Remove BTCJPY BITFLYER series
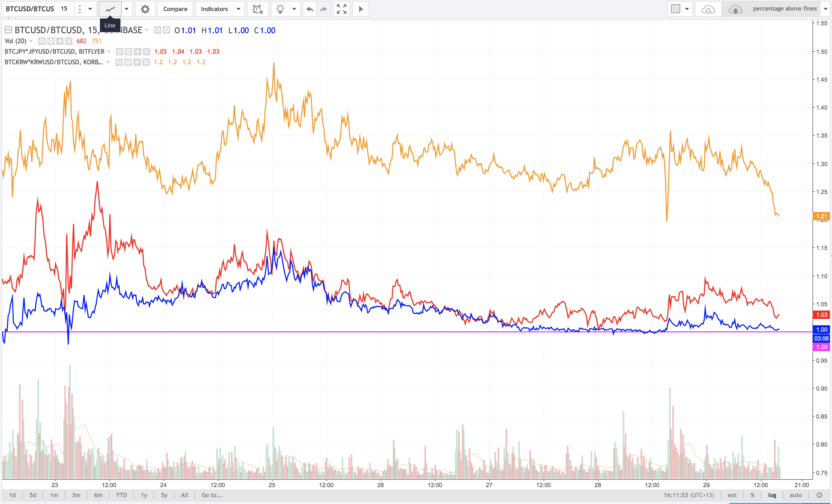Screen dimensions: 832x504 click(146, 52)
